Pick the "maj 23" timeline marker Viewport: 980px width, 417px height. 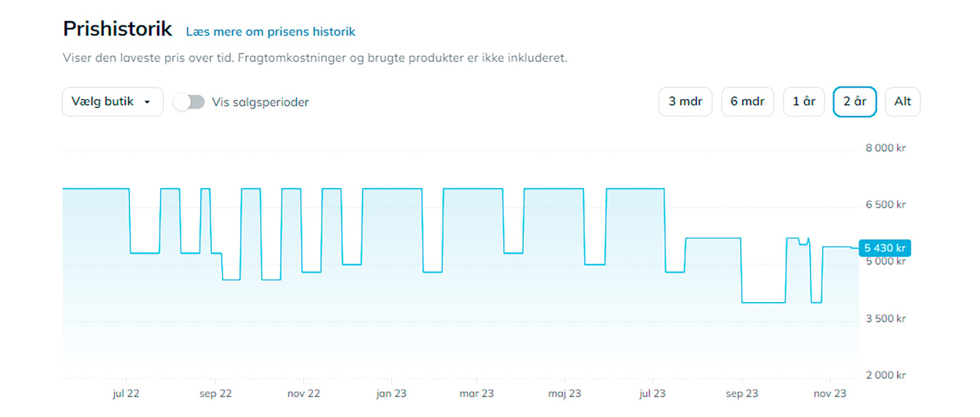(x=564, y=394)
